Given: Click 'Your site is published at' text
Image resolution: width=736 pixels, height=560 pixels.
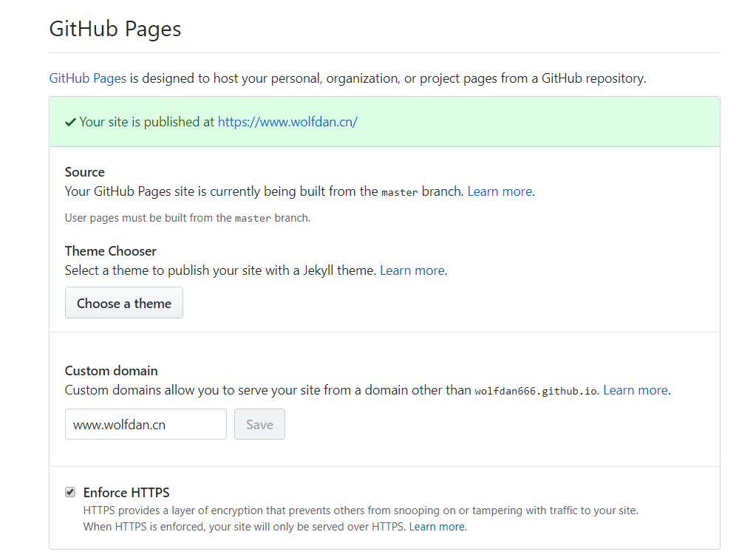Looking at the screenshot, I should (x=146, y=122).
